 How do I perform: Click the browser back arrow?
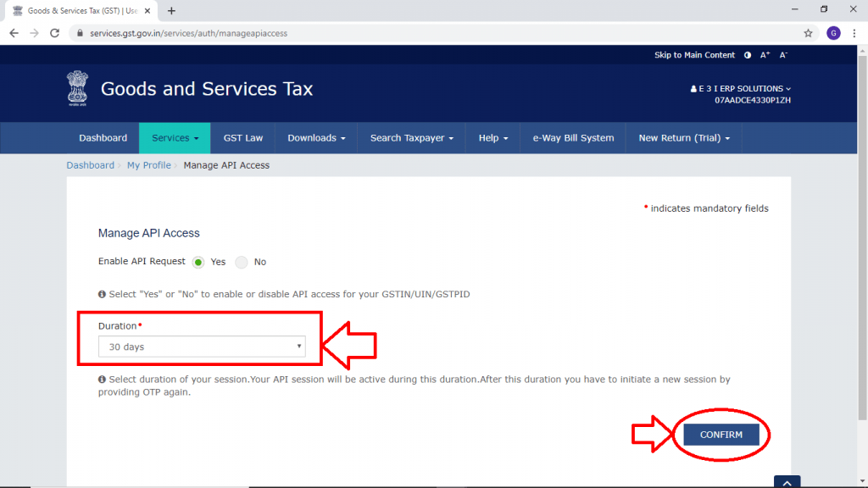coord(14,33)
